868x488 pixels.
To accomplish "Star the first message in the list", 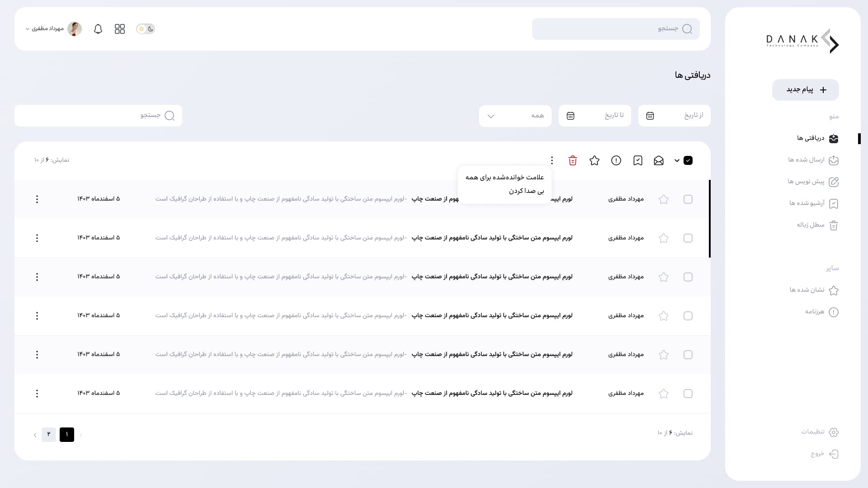I will pos(664,199).
